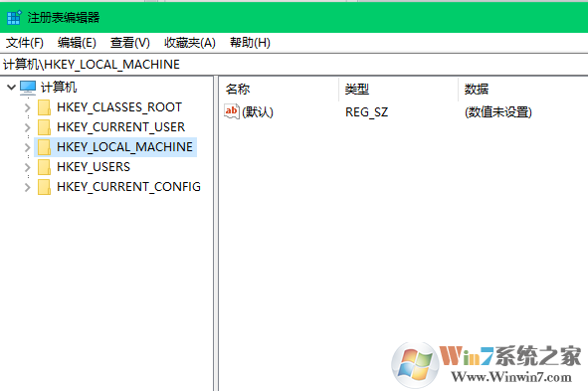
Task: Click the registry path address bar
Action: pyautogui.click(x=294, y=65)
